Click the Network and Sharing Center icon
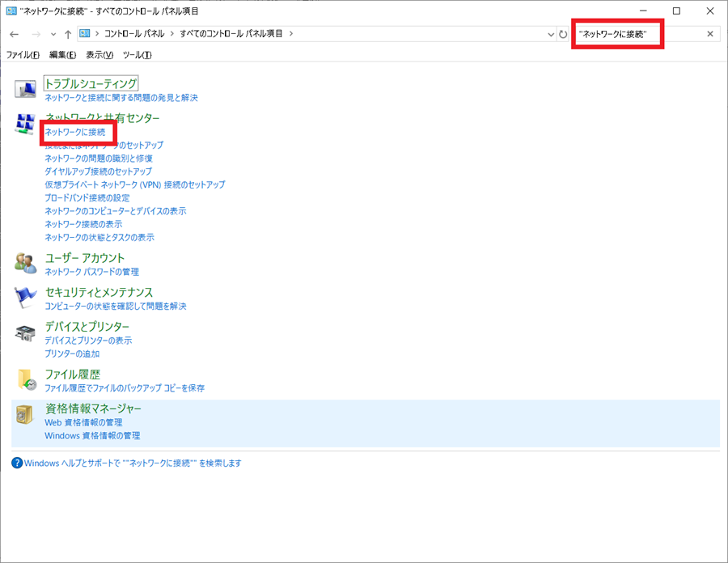This screenshot has width=728, height=563. click(25, 124)
